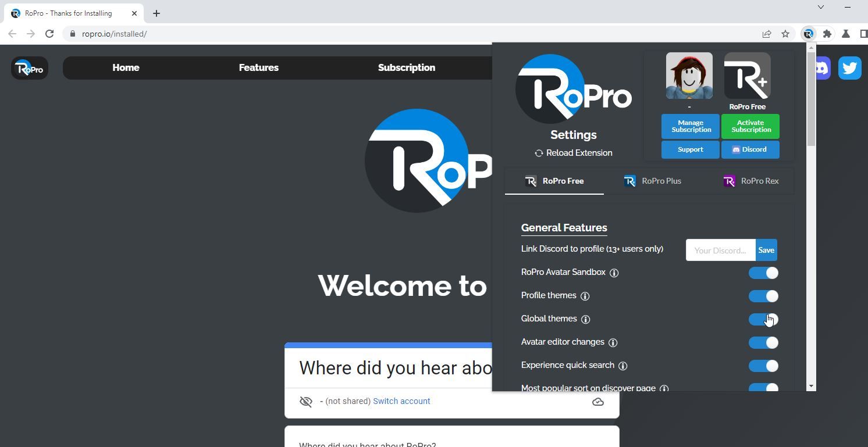Click Reload Extension

[x=574, y=153]
